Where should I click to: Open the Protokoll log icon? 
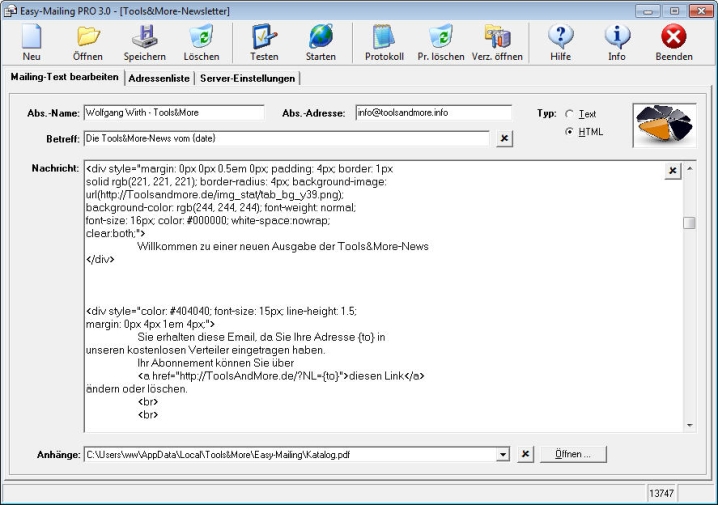tap(384, 43)
